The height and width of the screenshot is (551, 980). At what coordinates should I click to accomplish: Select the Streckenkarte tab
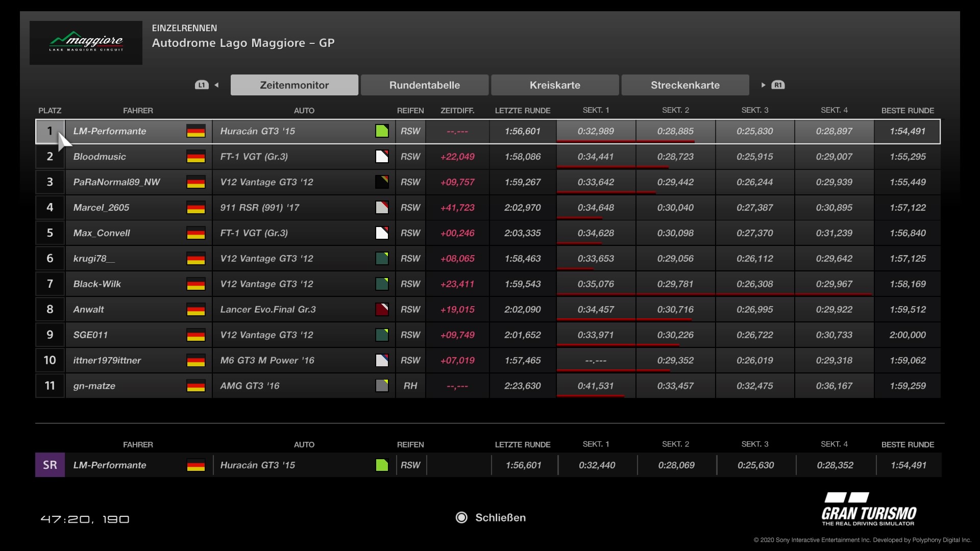[x=685, y=85]
